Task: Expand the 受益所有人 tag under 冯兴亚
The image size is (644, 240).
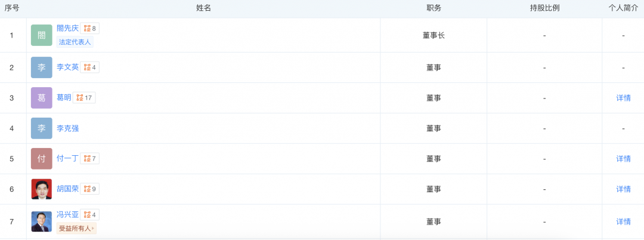Action: tap(76, 228)
